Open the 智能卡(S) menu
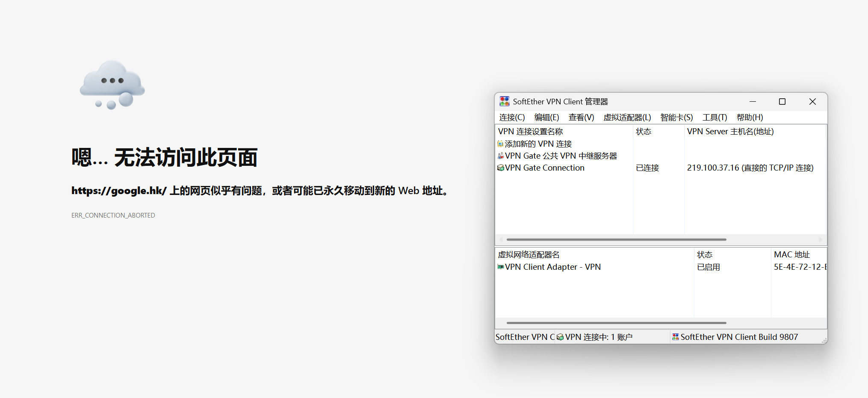The image size is (868, 398). tap(676, 118)
